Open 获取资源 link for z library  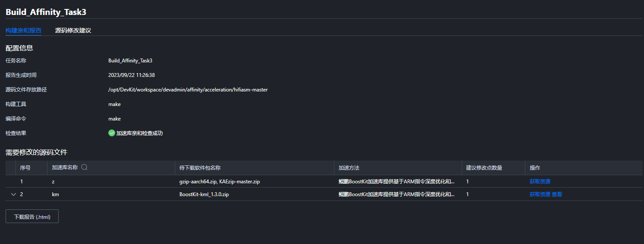click(540, 182)
